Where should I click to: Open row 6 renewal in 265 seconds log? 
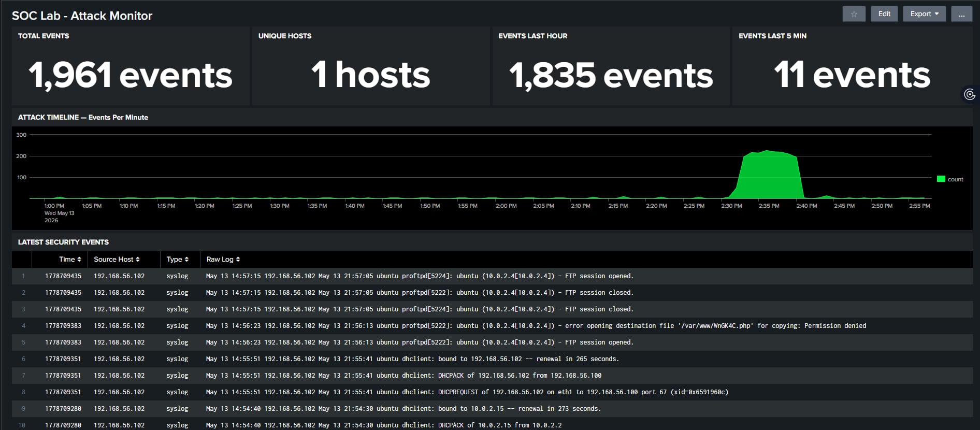point(412,359)
